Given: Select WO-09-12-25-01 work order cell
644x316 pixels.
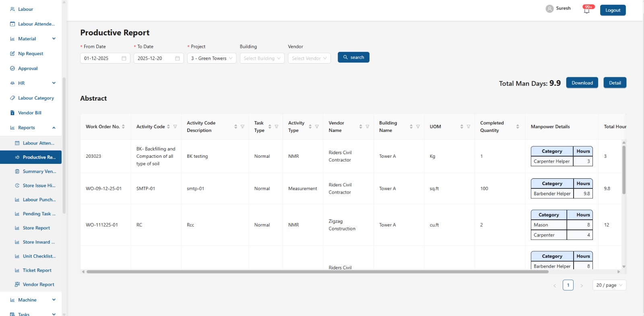Looking at the screenshot, I should [105, 188].
